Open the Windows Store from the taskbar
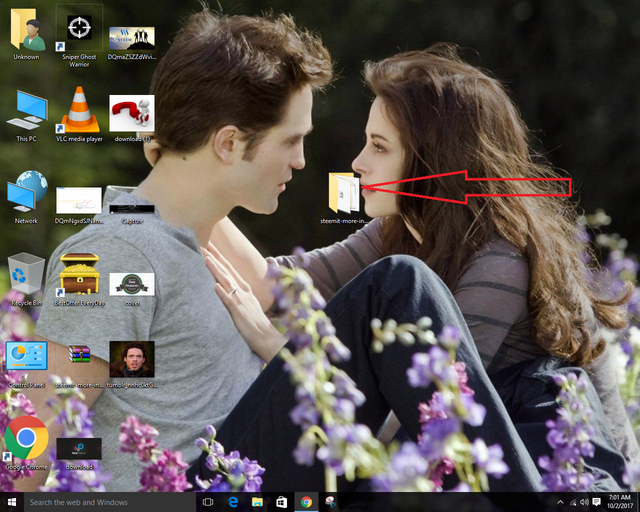 pos(282,502)
